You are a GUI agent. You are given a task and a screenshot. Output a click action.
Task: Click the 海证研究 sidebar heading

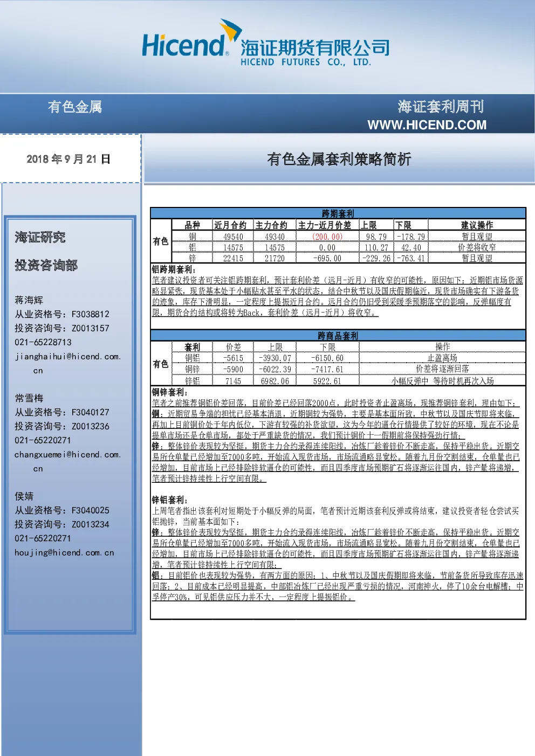[x=40, y=237]
